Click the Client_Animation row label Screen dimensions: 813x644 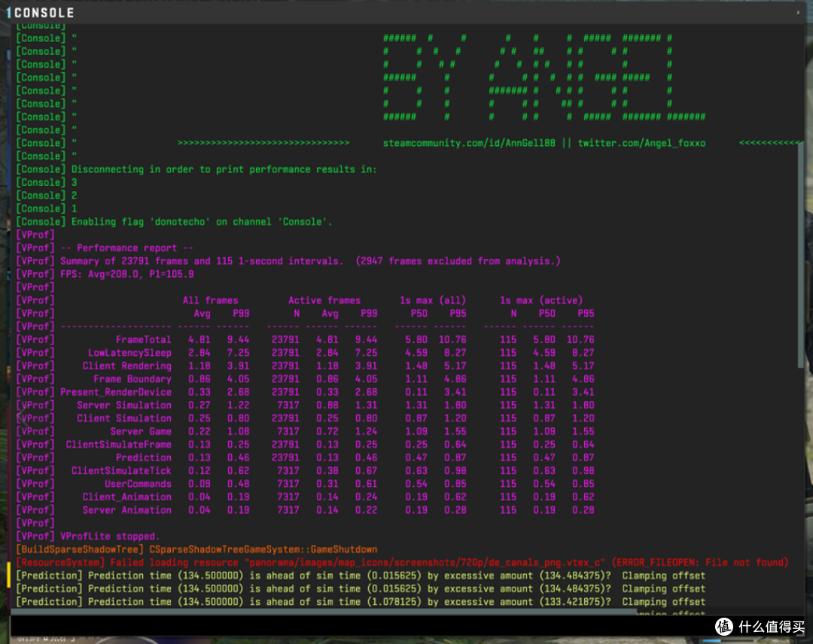(x=126, y=497)
